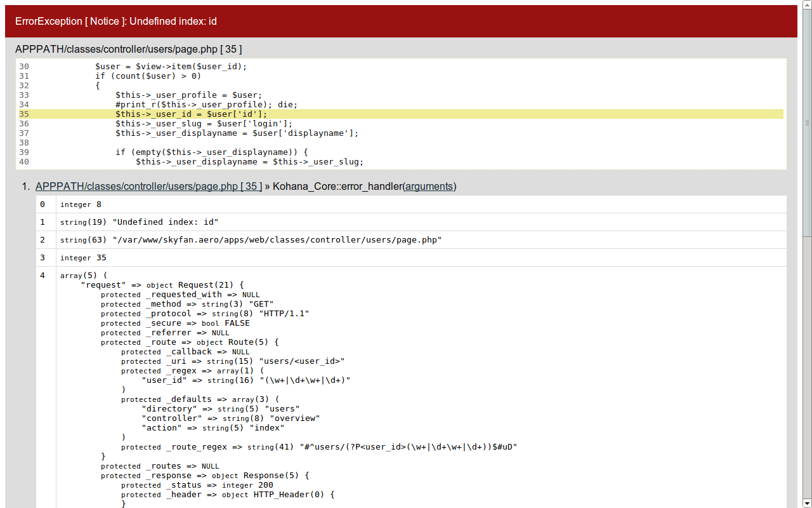The height and width of the screenshot is (508, 812).
Task: Click "directory" => string(5) "users"
Action: 220,409
